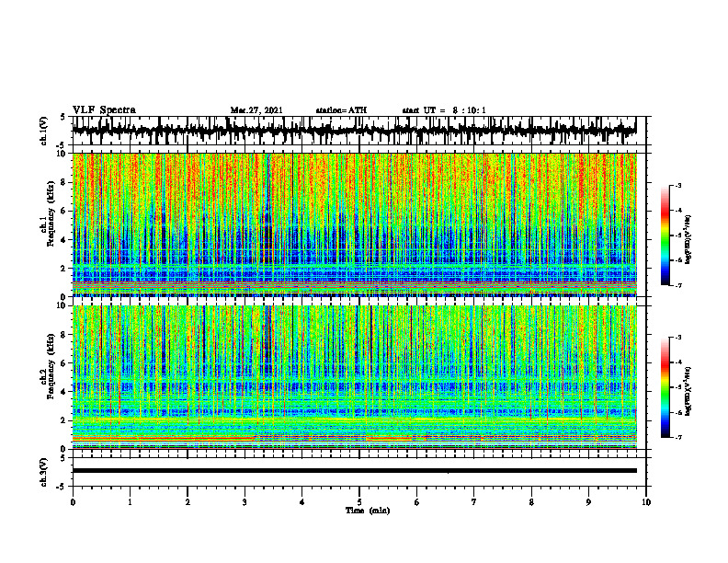Click the ch.1(V) waveform axis label
Viewport: 728px width, 563px height.
coord(44,131)
